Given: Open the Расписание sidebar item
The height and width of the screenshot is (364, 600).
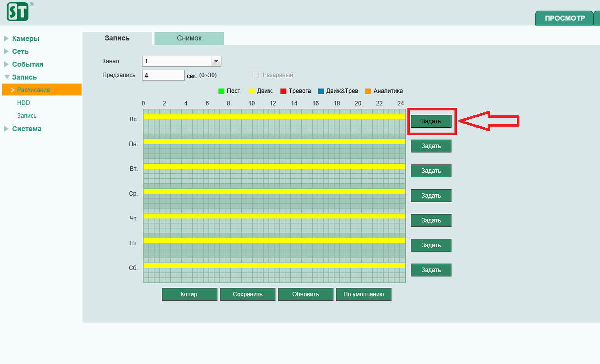Looking at the screenshot, I should pyautogui.click(x=41, y=90).
